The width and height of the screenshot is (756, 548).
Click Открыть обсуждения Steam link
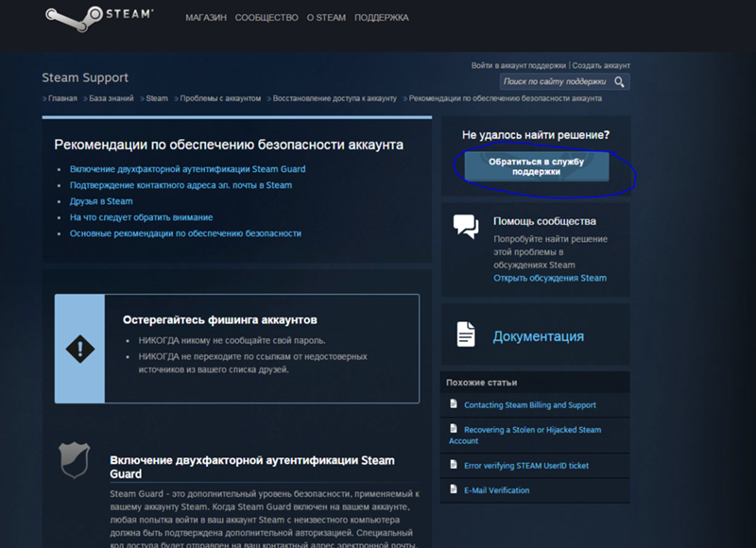[x=550, y=278]
